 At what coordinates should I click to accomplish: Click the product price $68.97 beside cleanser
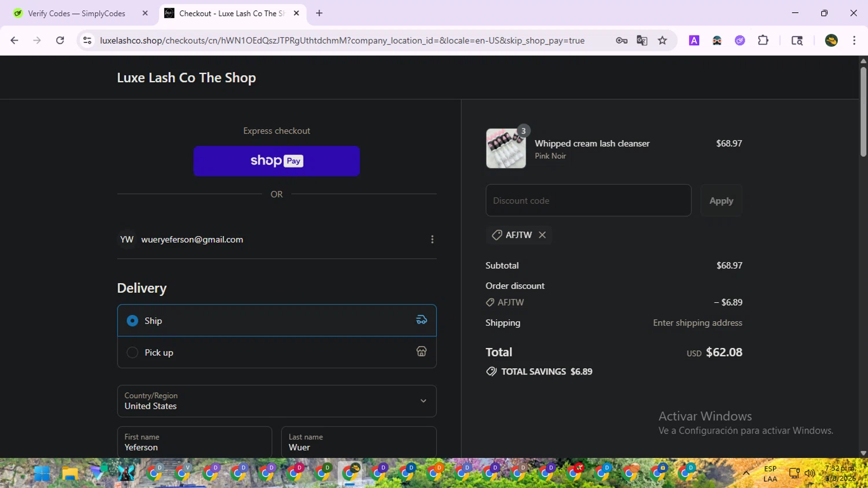(729, 144)
